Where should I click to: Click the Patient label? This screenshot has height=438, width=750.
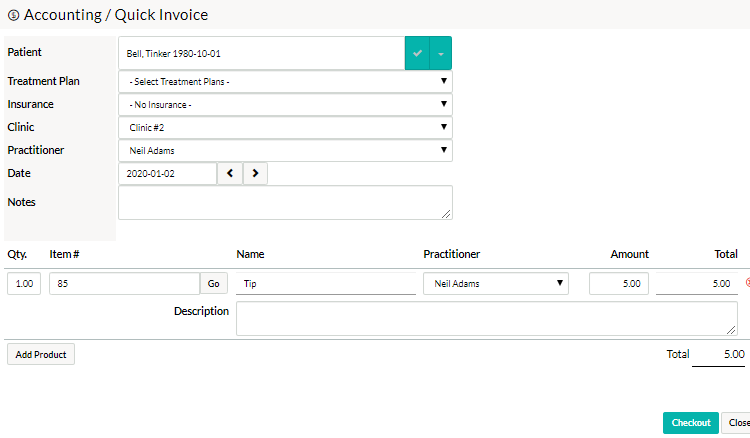click(x=24, y=52)
